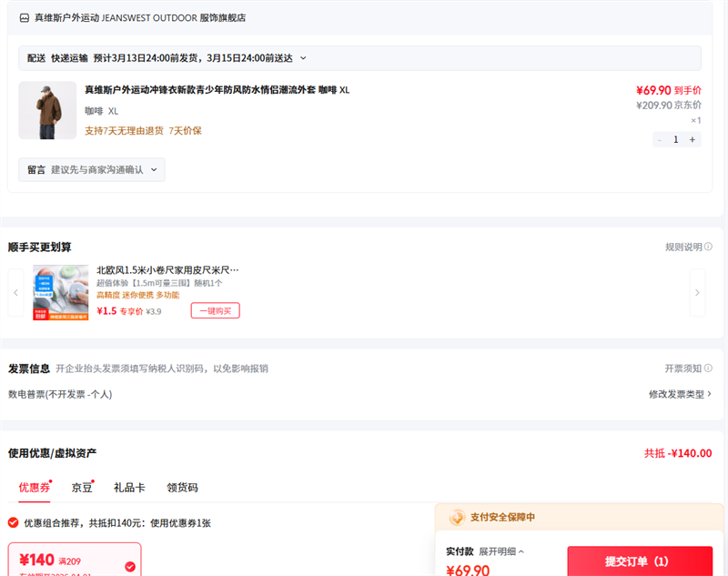Image resolution: width=728 pixels, height=576 pixels.
Task: Open the 开票须知 info icon
Action: click(709, 369)
